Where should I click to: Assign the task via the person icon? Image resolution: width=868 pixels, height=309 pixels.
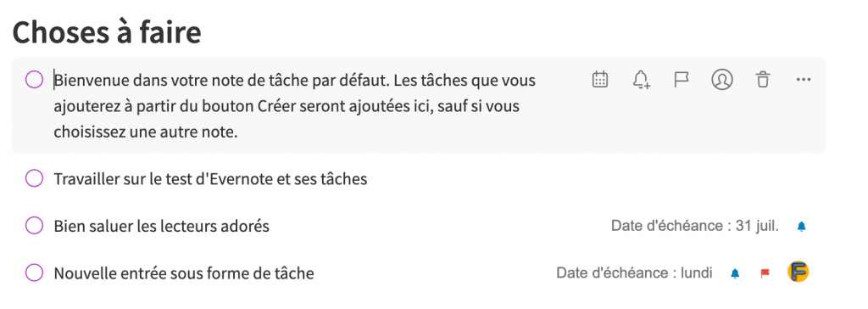pyautogui.click(x=722, y=79)
